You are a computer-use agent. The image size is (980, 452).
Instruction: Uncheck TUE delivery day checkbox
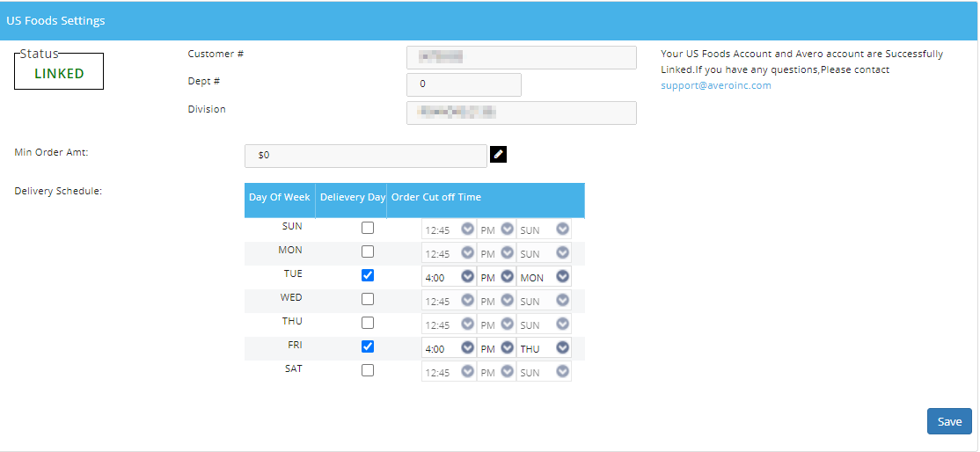368,275
